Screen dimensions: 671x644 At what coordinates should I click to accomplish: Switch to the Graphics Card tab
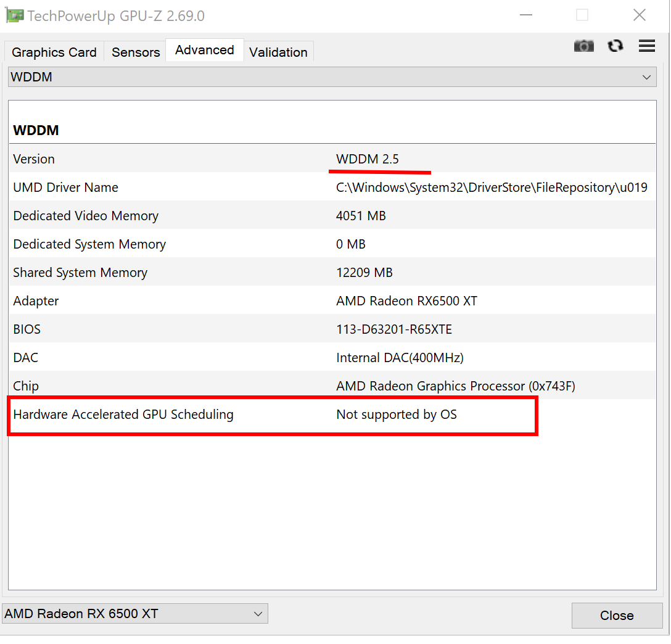(x=54, y=52)
